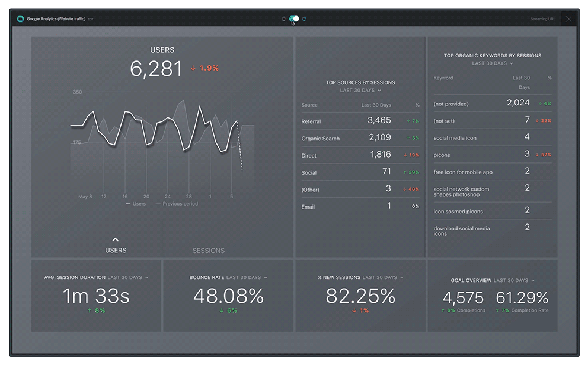
Task: Select the desktop view icon
Action: click(305, 19)
